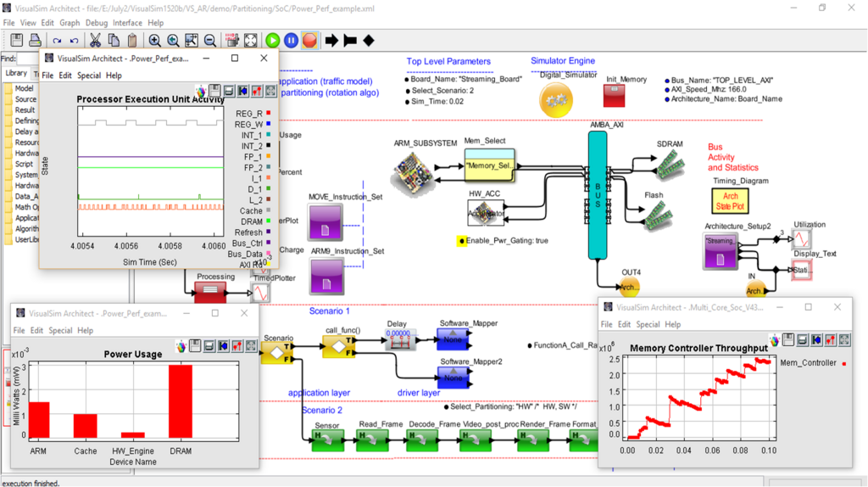Paste from clipboard using the toolbar icon
The image size is (868, 487).
[131, 40]
